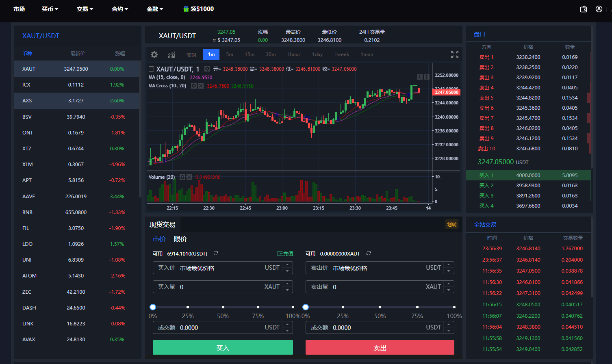Expand the chart to fullscreen
The width and height of the screenshot is (612, 364).
455,54
